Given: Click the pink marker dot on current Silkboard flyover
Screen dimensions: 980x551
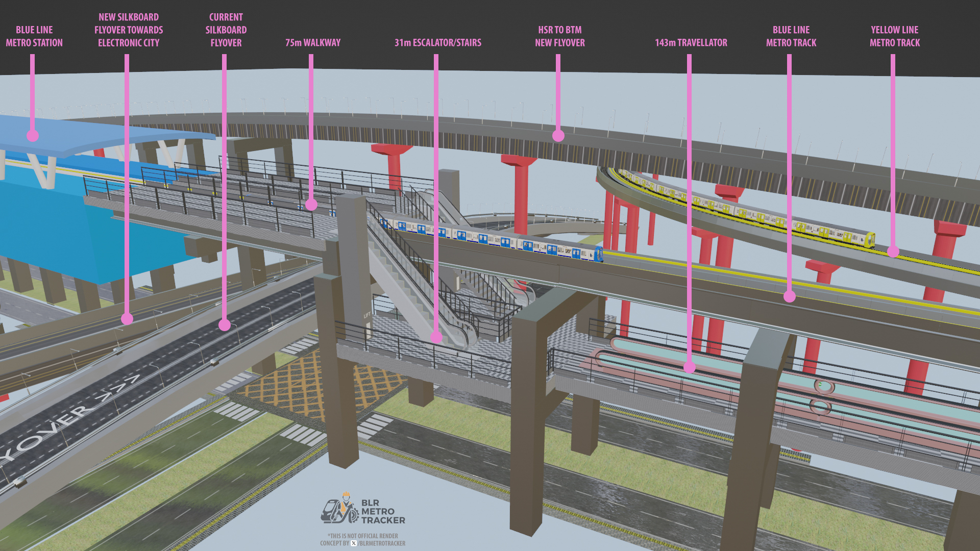Looking at the screenshot, I should 225,324.
